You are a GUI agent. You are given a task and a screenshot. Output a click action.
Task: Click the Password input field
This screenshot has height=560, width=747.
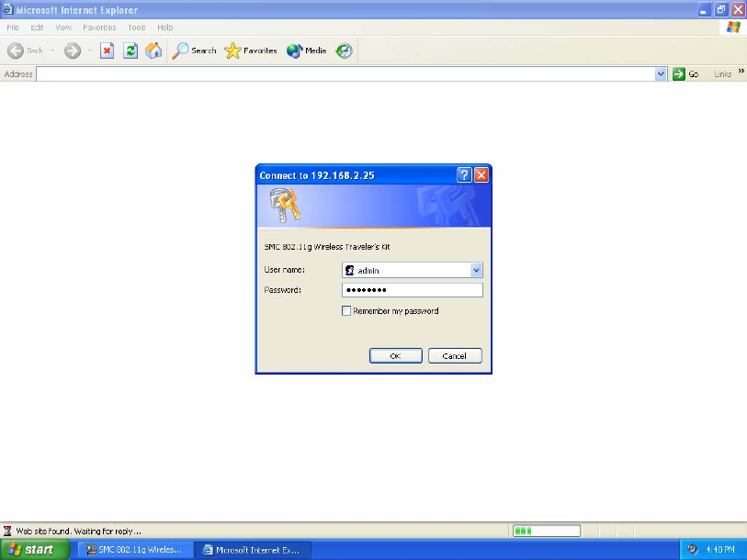(412, 290)
